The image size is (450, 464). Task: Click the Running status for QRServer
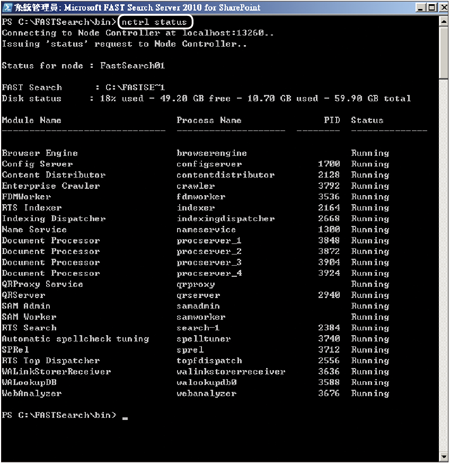click(x=370, y=295)
